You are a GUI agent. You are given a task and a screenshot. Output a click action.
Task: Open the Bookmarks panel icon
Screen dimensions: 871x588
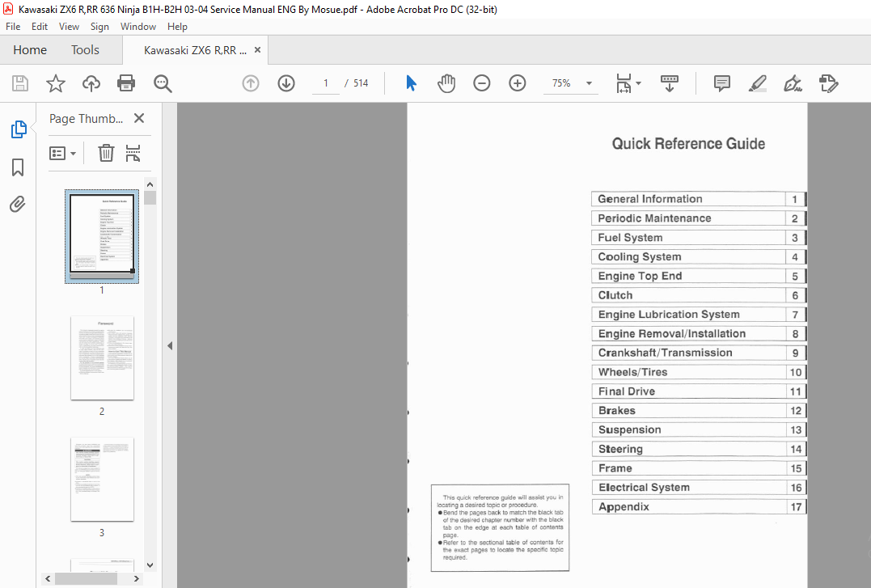point(18,167)
